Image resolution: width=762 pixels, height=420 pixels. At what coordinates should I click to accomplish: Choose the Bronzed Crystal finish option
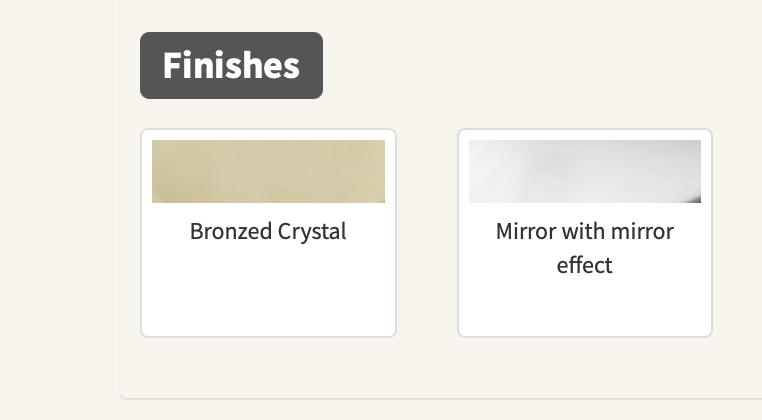pyautogui.click(x=268, y=233)
